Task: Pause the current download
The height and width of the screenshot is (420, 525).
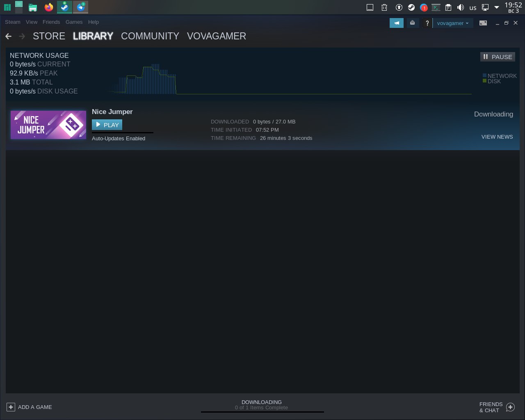Action: [498, 57]
